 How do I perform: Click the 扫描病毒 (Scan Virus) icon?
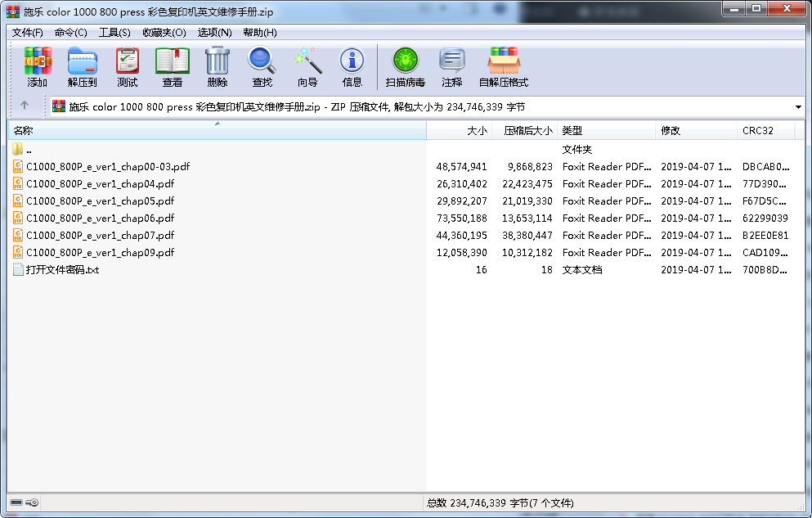406,61
